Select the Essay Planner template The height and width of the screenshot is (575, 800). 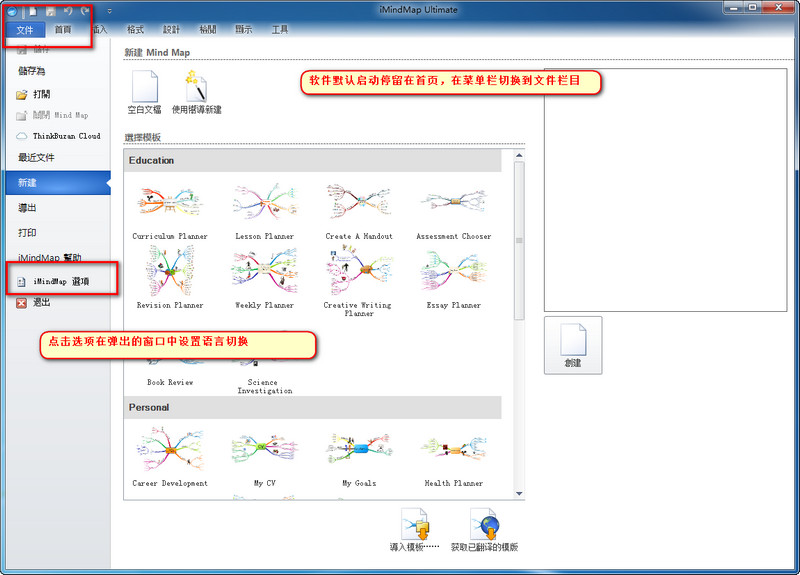[454, 280]
